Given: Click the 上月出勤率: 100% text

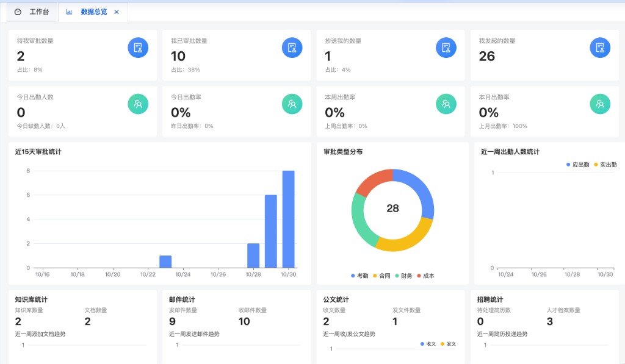Looking at the screenshot, I should point(503,126).
